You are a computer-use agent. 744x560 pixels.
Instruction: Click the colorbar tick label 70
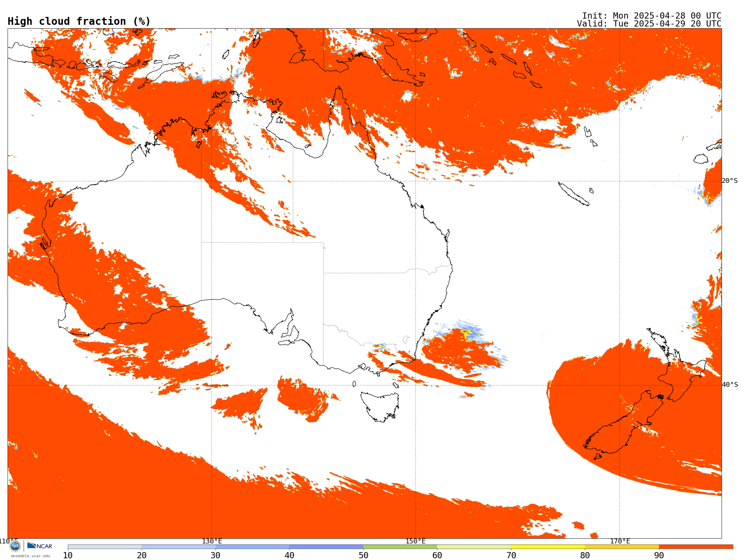[x=511, y=556]
